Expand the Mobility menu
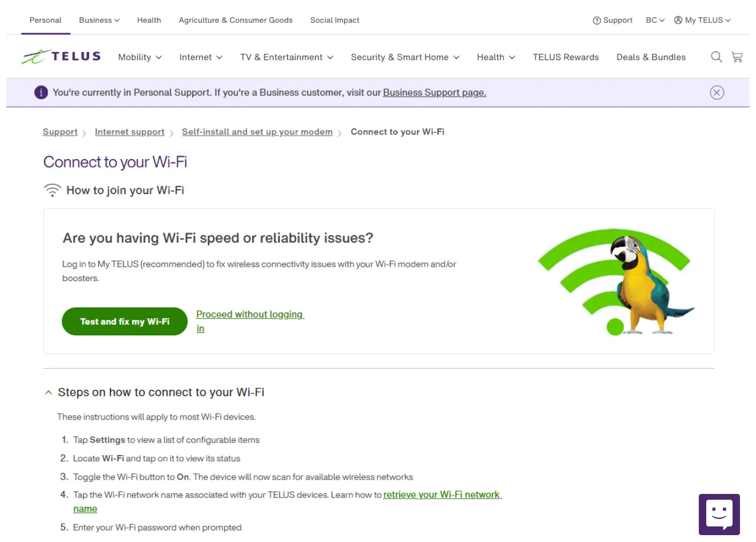Image resolution: width=756 pixels, height=542 pixels. [x=140, y=57]
